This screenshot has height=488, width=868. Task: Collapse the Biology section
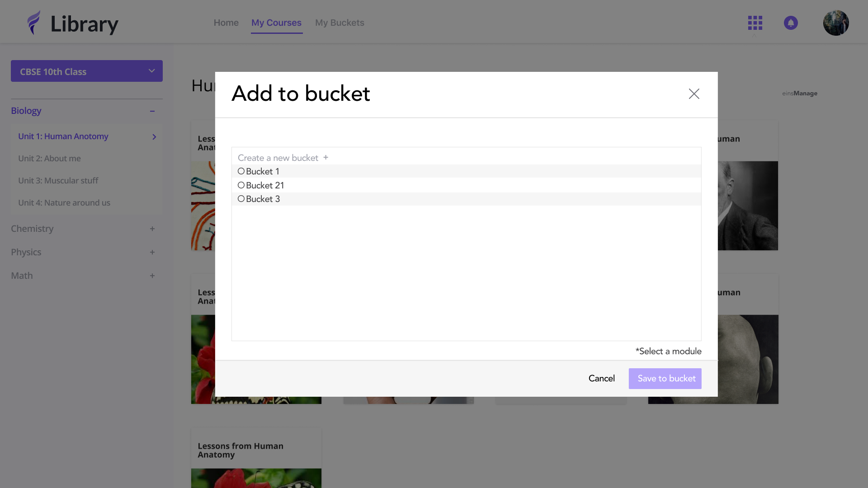coord(152,111)
